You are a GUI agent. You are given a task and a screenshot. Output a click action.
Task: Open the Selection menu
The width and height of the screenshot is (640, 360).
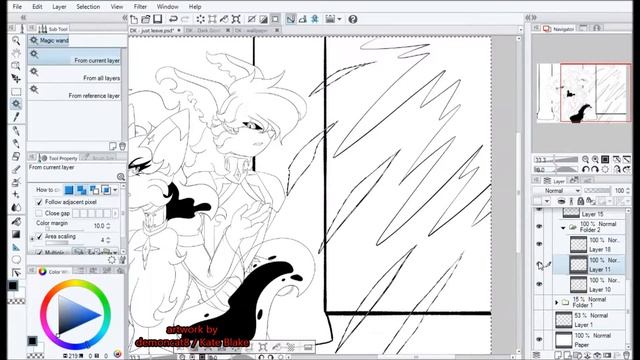click(x=88, y=7)
